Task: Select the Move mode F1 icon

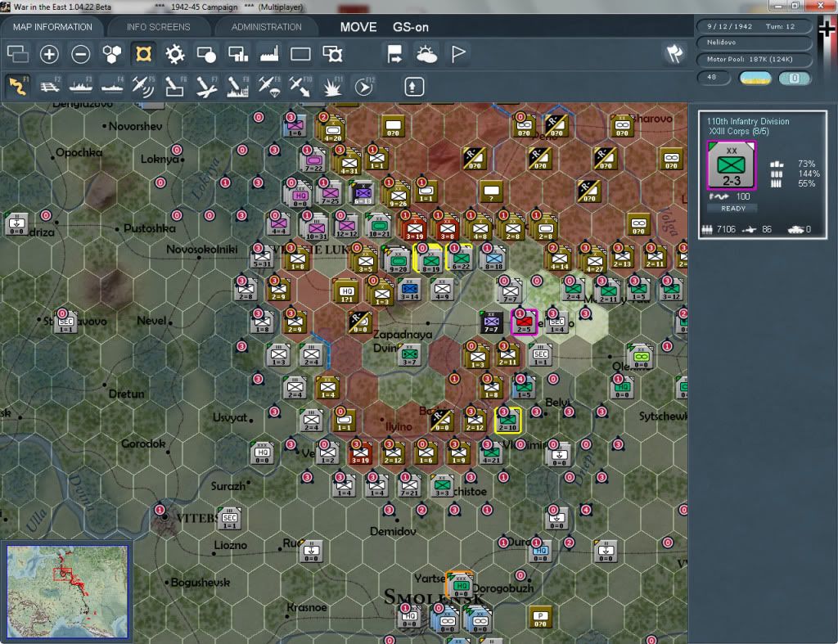Action: (18, 85)
